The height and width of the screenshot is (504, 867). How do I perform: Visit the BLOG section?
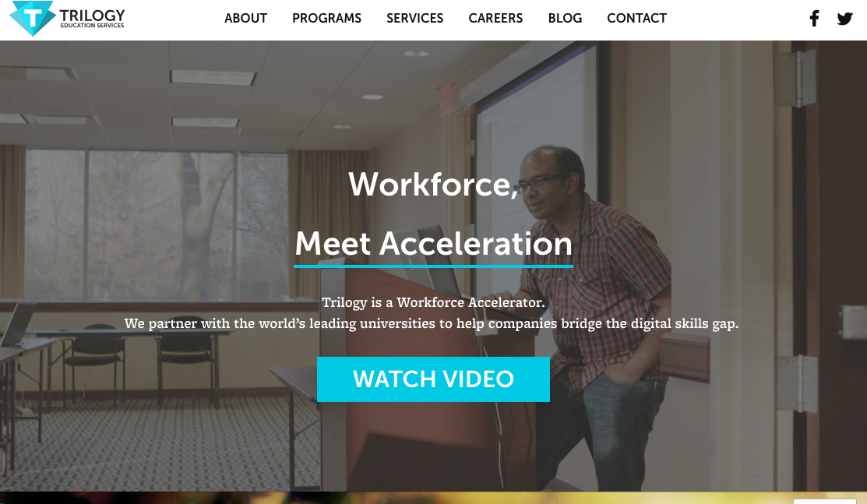(565, 18)
